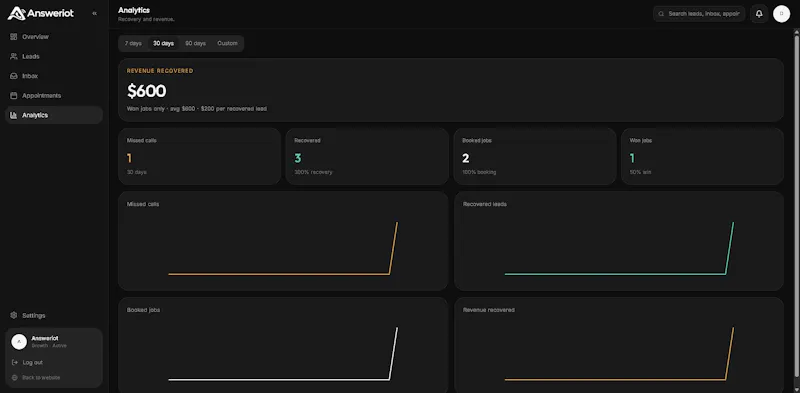Collapse the sidebar with double-chevron icon

pyautogui.click(x=94, y=13)
